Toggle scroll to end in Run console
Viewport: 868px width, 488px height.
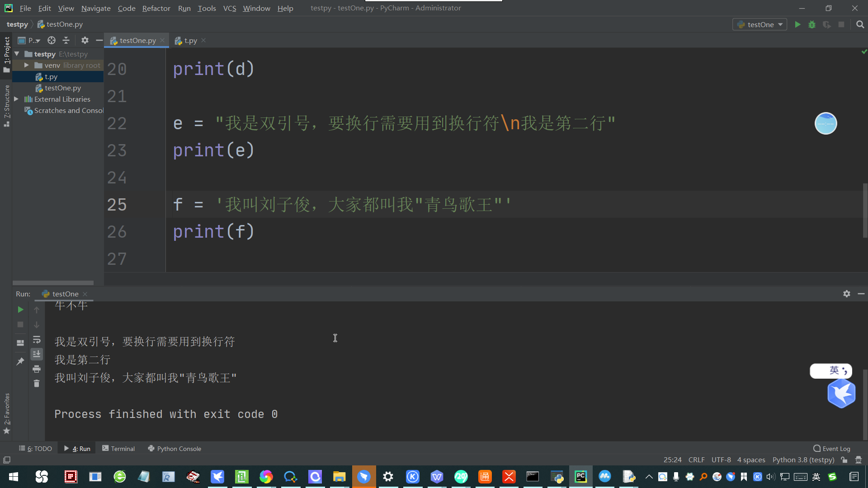[x=37, y=354]
